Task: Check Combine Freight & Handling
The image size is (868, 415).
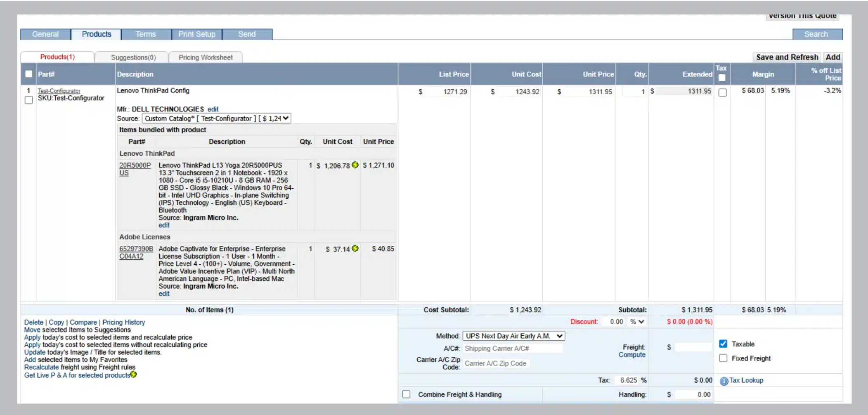Action: [x=407, y=394]
